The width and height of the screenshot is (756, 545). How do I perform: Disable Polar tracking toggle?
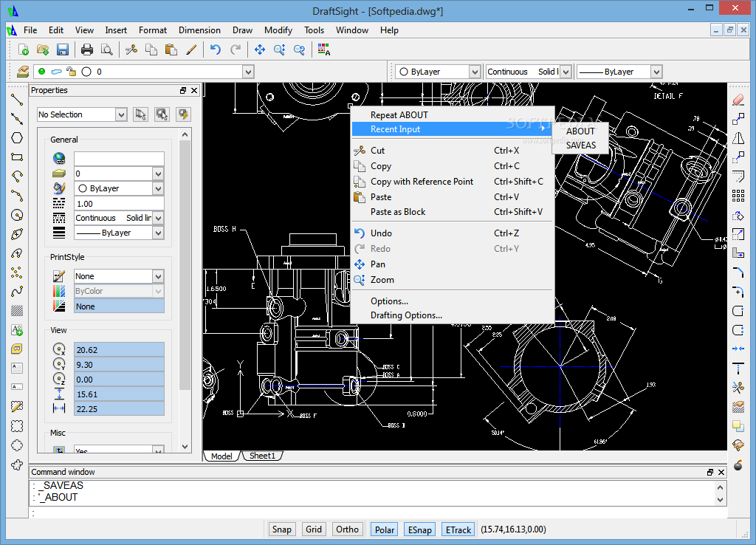click(x=384, y=529)
